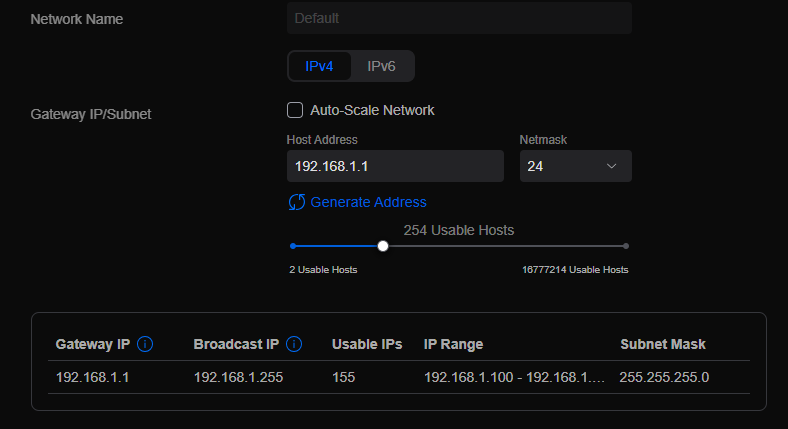This screenshot has height=429, width=788.
Task: Enable the Auto-Scale Network checkbox
Action: point(295,110)
